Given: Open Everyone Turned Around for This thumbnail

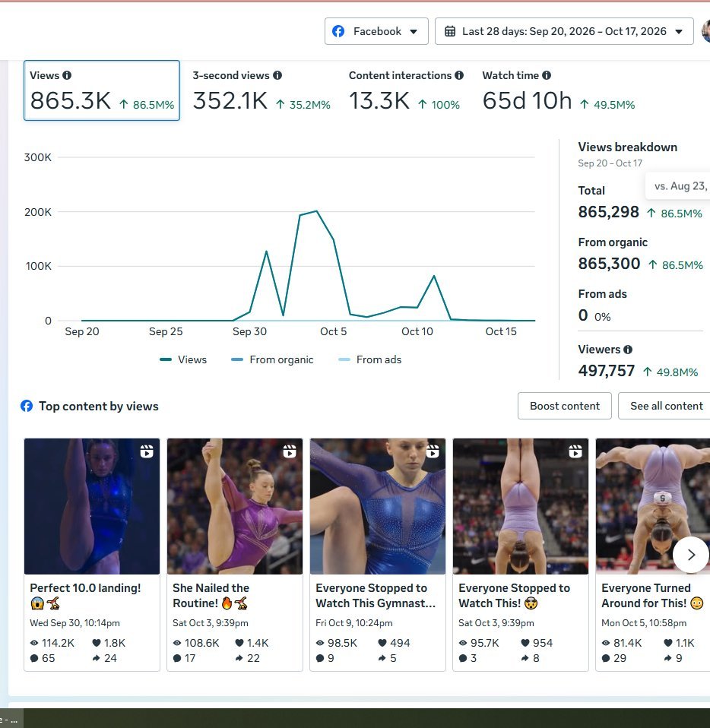Looking at the screenshot, I should pyautogui.click(x=653, y=506).
